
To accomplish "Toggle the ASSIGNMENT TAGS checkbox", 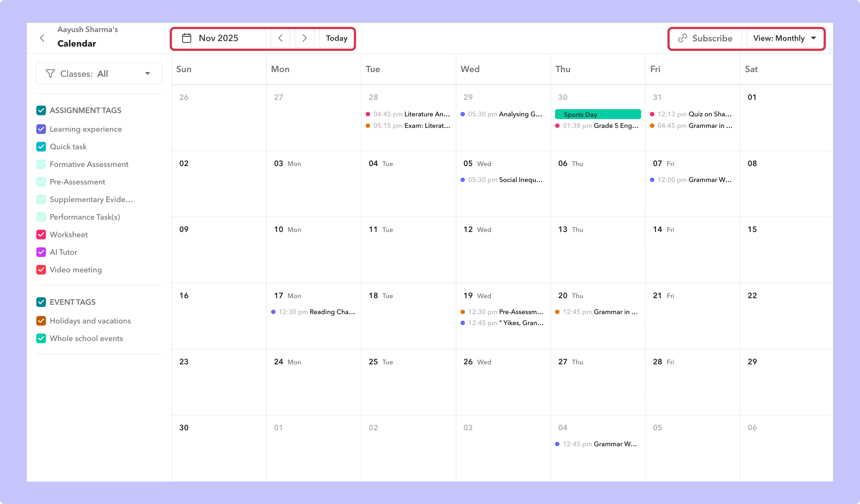I will click(41, 110).
